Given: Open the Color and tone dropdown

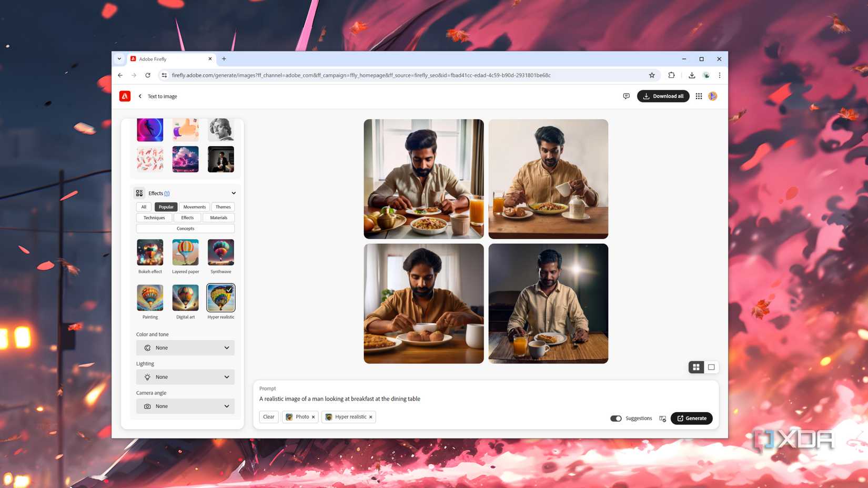Looking at the screenshot, I should click(x=185, y=348).
